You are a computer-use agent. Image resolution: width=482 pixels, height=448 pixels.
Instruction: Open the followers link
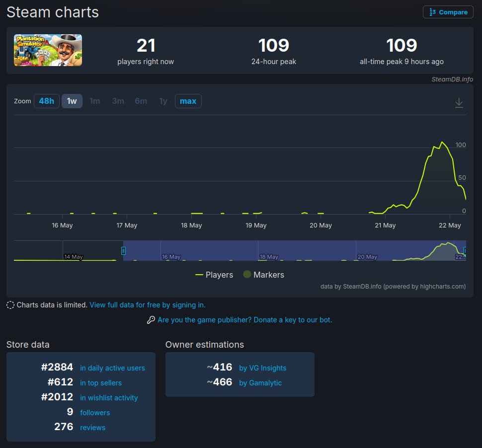pyautogui.click(x=95, y=413)
